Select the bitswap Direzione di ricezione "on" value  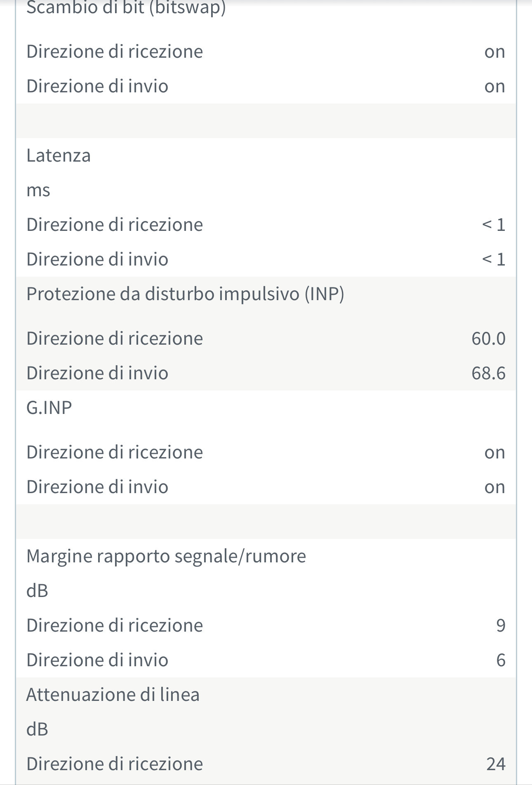pyautogui.click(x=494, y=52)
